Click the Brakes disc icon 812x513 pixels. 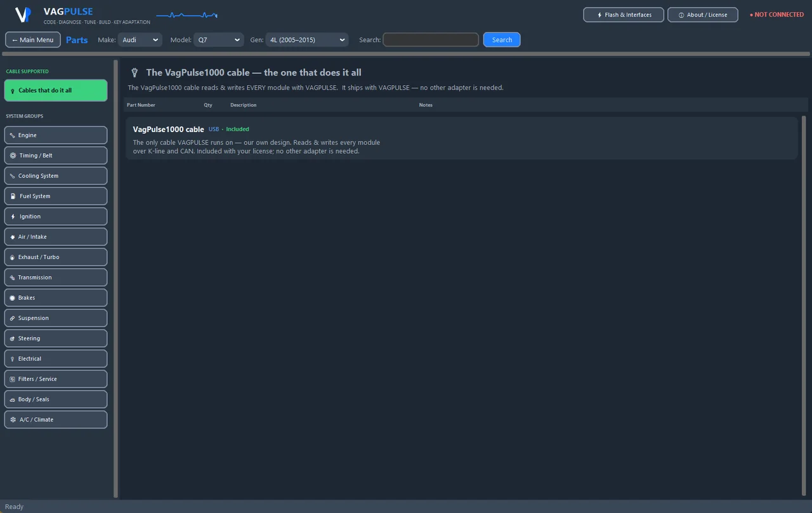coord(13,298)
